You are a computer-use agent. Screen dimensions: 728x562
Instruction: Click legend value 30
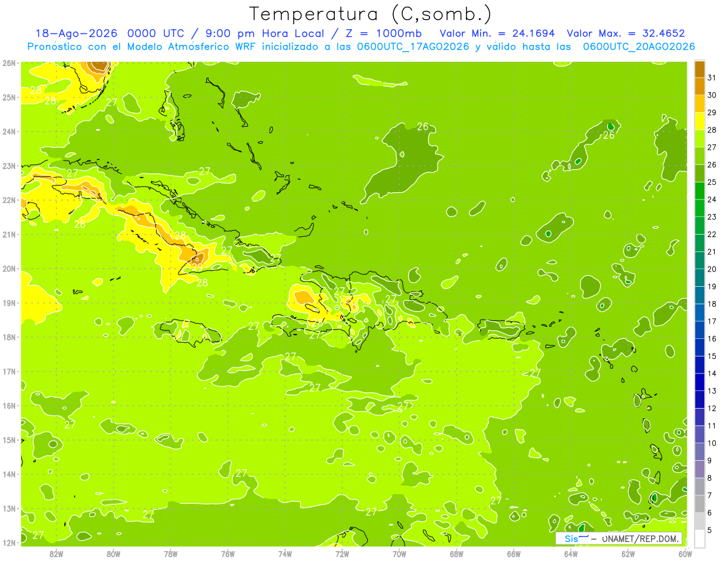point(712,95)
